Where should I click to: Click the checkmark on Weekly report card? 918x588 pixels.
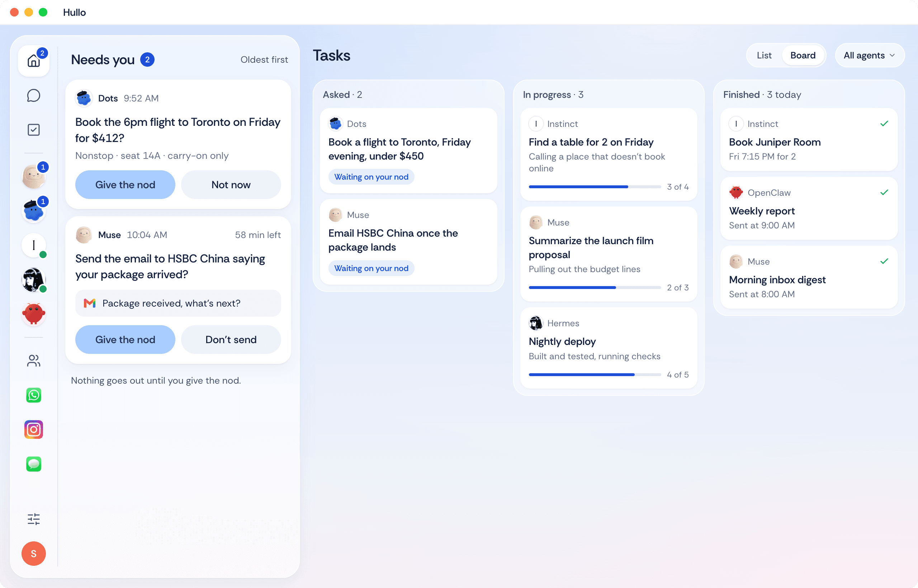point(884,193)
